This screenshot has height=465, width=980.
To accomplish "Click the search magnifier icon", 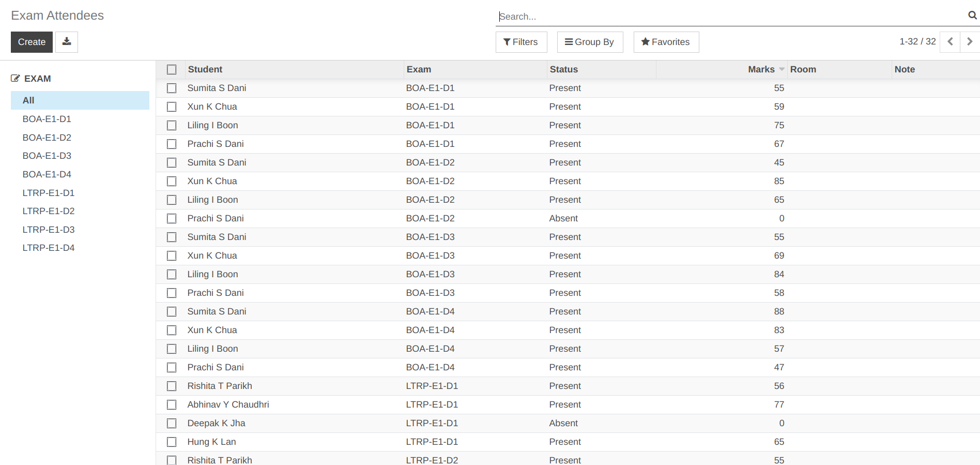I will coord(972,16).
